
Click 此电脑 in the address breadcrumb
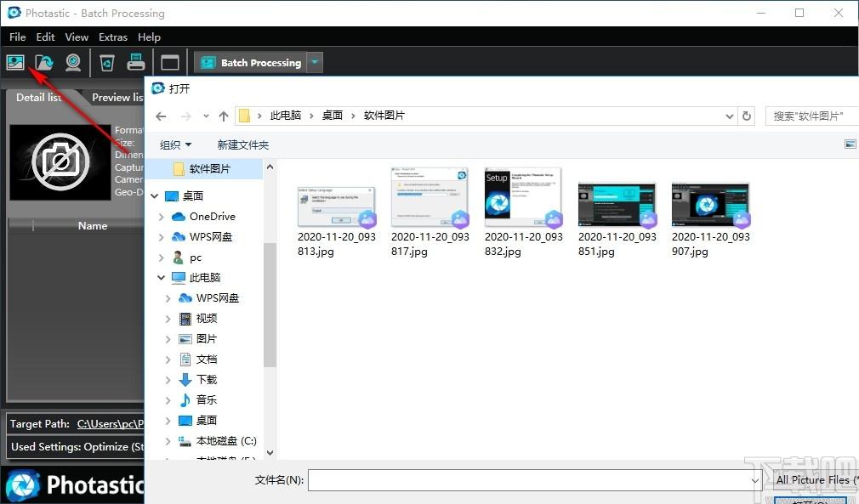tap(286, 116)
